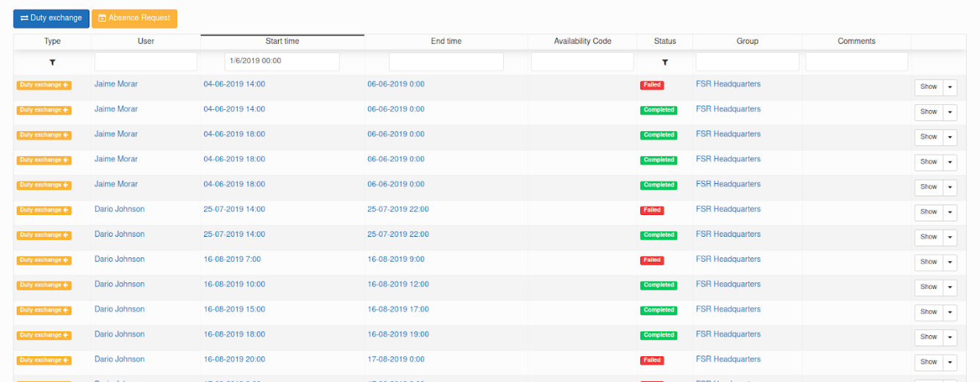Open dropdown caret for 16-08-2019 10:00 row
980x382 pixels.
(x=950, y=287)
